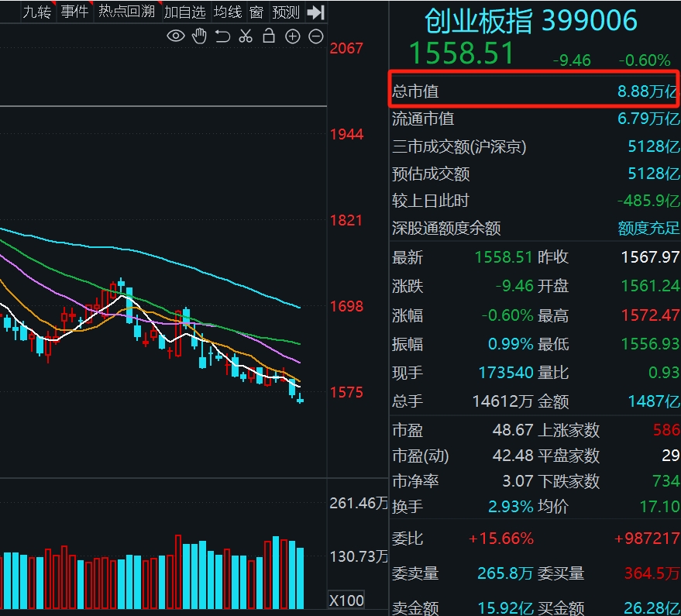Select the highlighted 总市值 row
Screen dimensions: 681x616
point(534,91)
